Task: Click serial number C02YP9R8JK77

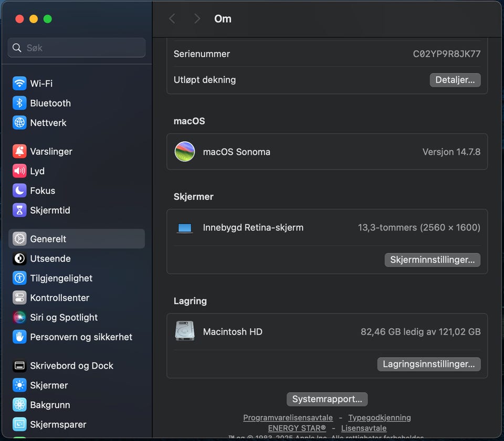Action: tap(446, 54)
